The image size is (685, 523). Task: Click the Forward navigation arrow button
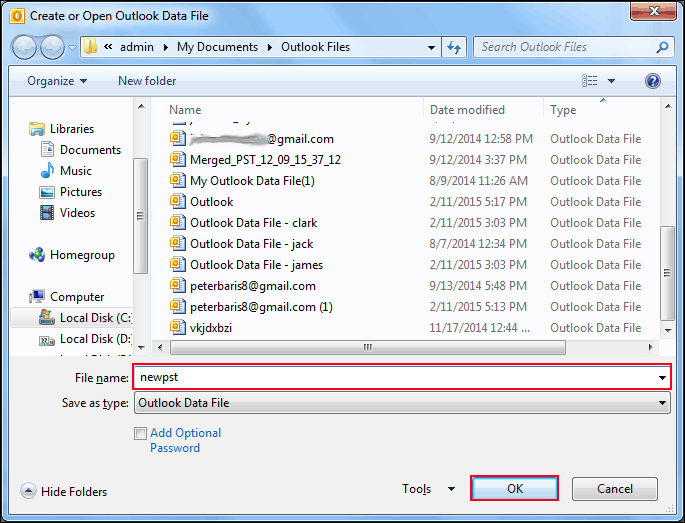[x=52, y=47]
